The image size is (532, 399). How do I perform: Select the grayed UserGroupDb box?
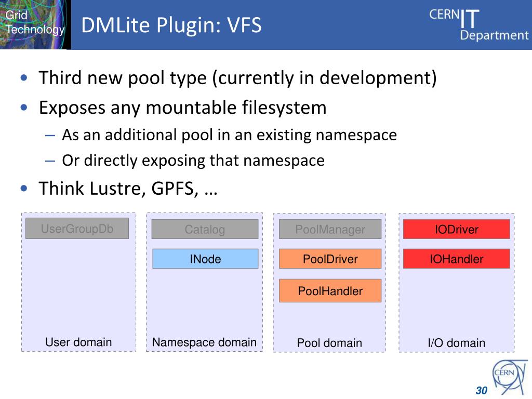(x=77, y=229)
